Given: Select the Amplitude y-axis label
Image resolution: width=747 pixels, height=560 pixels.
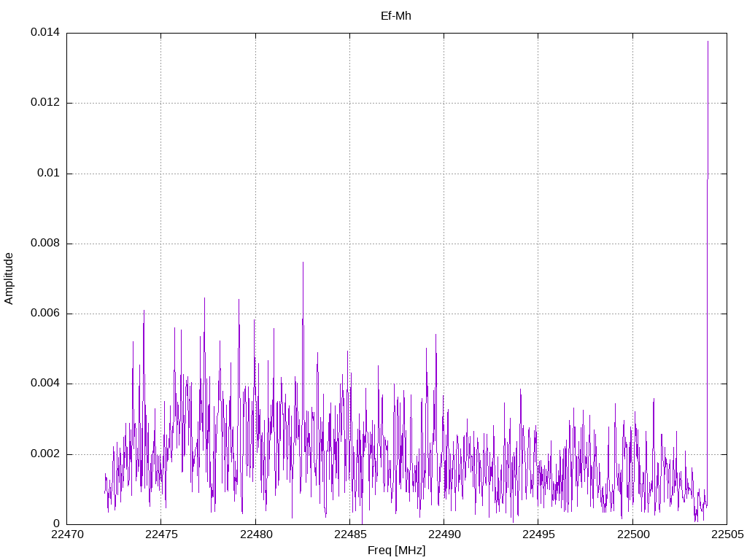Looking at the screenshot, I should (x=9, y=279).
